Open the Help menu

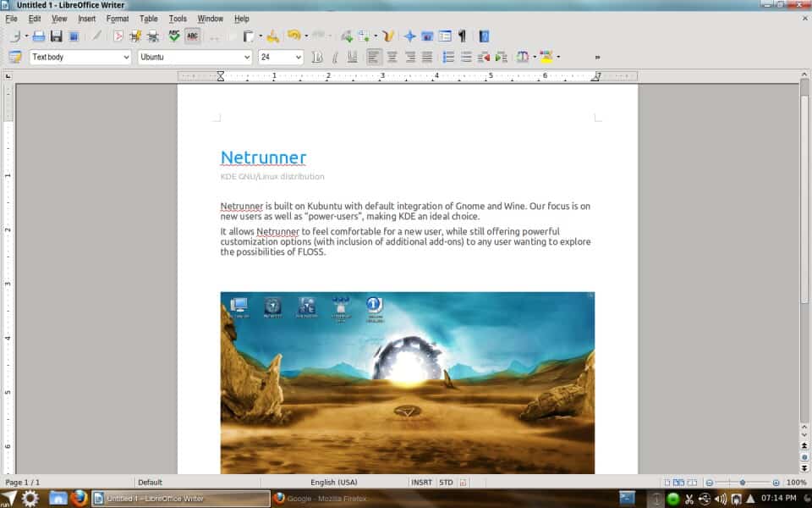pyautogui.click(x=241, y=19)
